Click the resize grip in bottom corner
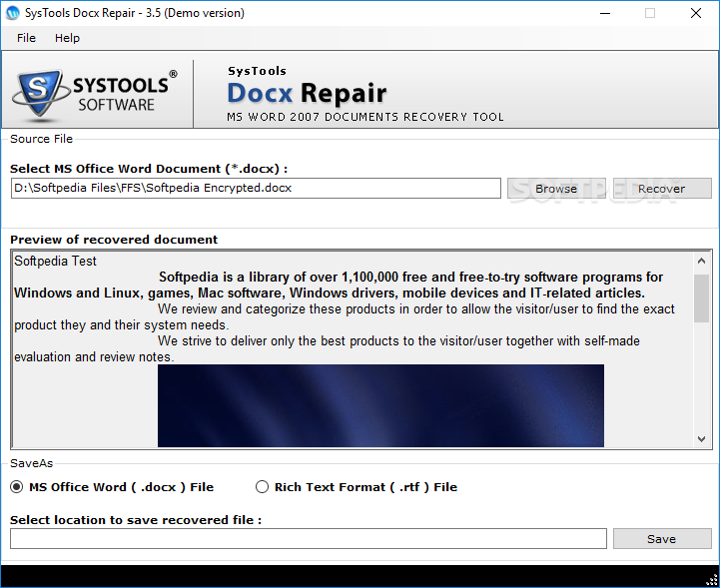This screenshot has height=588, width=720. [711, 580]
